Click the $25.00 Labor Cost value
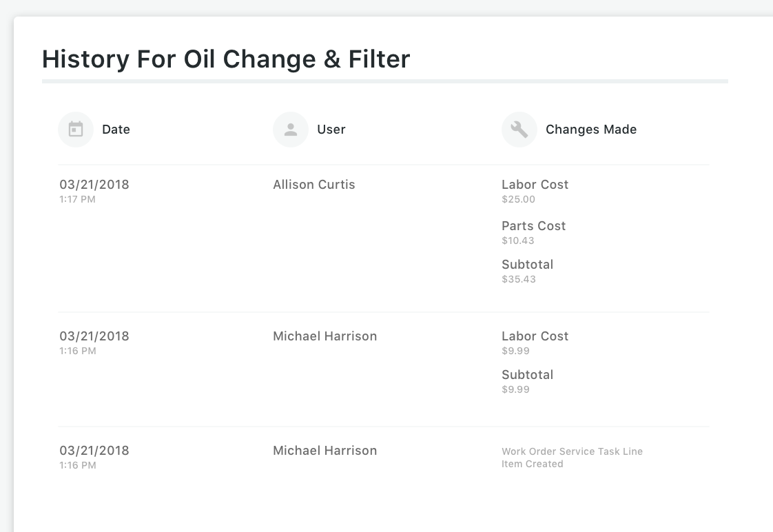 coord(518,200)
